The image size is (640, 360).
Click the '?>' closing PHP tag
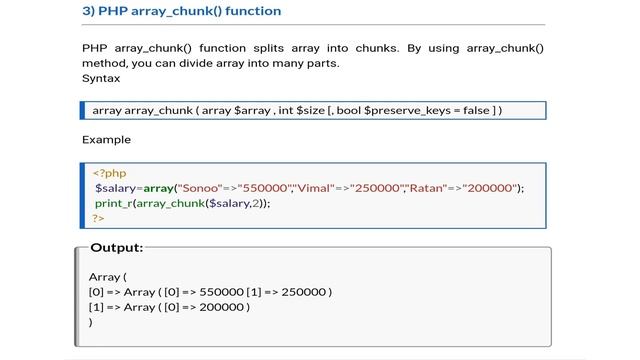pos(98,218)
